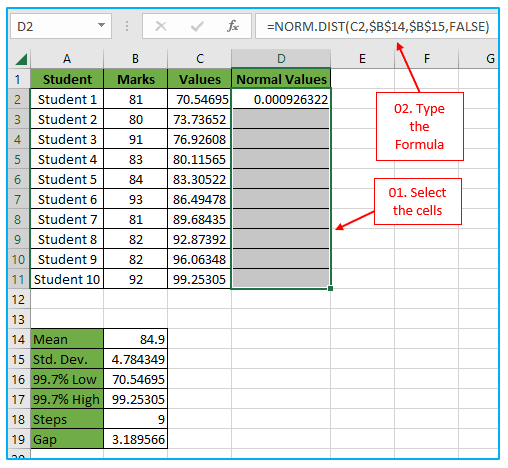Click the value 73.73652
This screenshot has height=468, width=508.
pyautogui.click(x=199, y=119)
